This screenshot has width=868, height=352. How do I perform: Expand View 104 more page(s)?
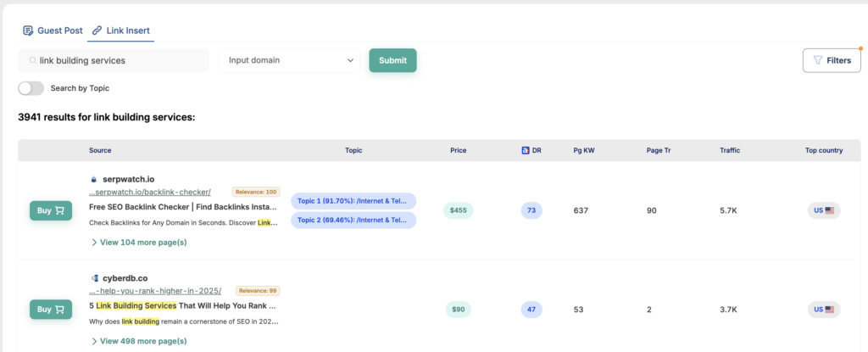[139, 243]
